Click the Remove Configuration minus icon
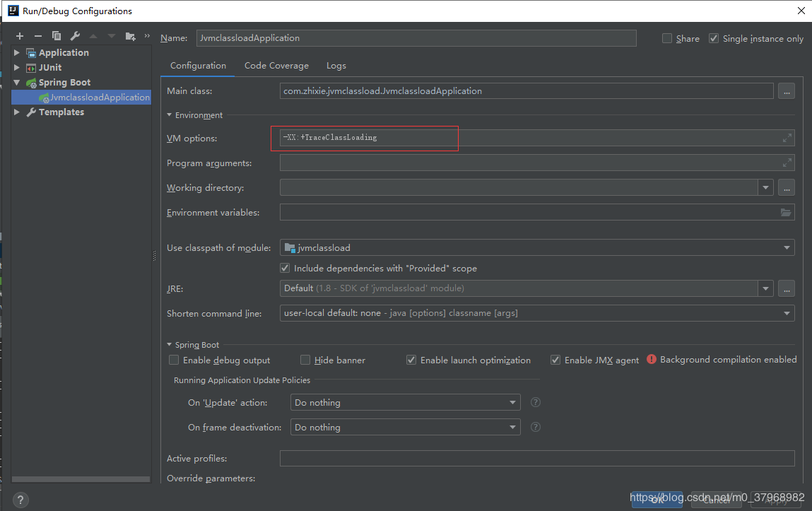The width and height of the screenshot is (812, 511). pos(38,36)
